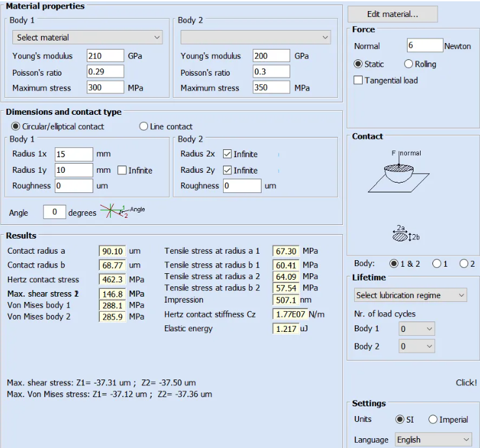Edit Body 1 Poisson's ratio field
This screenshot has height=448, width=480.
point(105,71)
